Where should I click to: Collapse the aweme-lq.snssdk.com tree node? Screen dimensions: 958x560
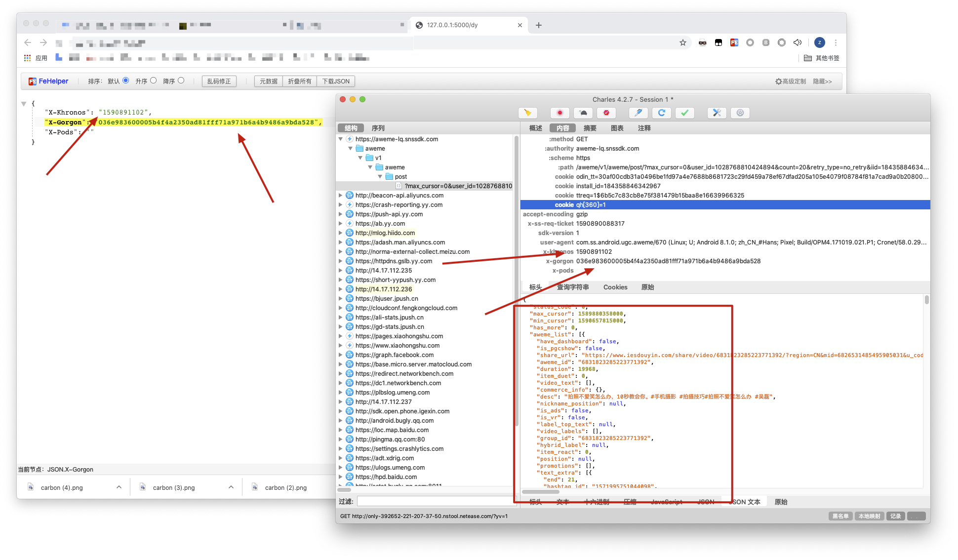click(341, 139)
